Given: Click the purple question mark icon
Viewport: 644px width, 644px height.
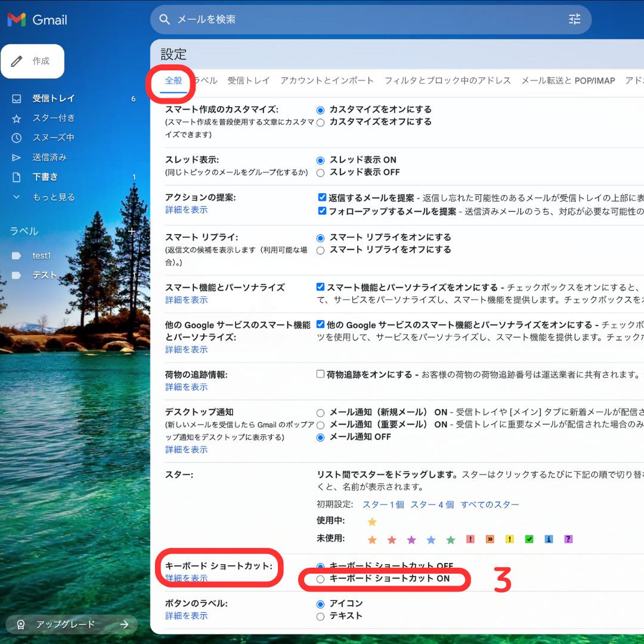Looking at the screenshot, I should (568, 539).
